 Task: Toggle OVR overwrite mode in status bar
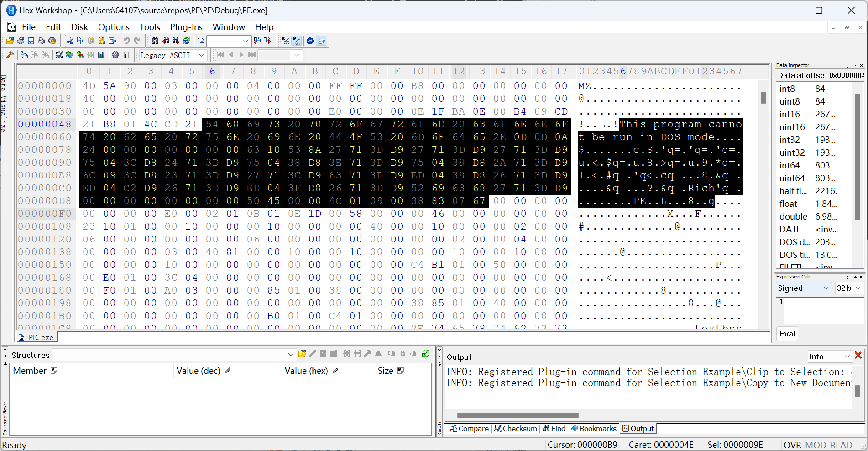pos(792,445)
